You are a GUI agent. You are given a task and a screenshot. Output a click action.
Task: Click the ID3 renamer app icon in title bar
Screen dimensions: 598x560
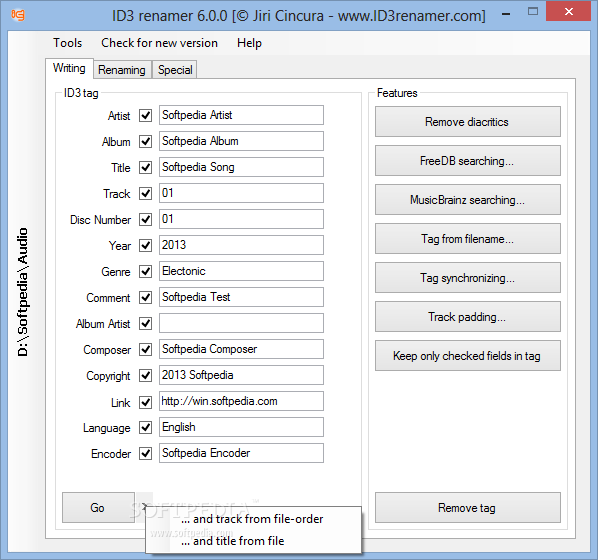18,15
